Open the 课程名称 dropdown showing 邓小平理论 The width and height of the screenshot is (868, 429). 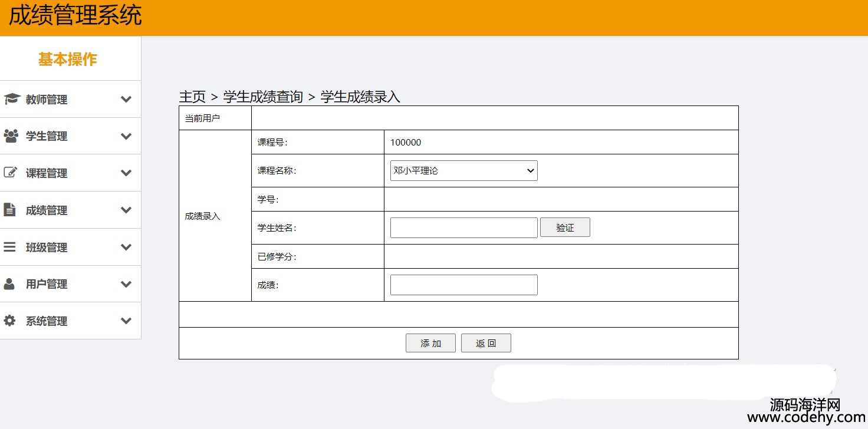point(463,171)
